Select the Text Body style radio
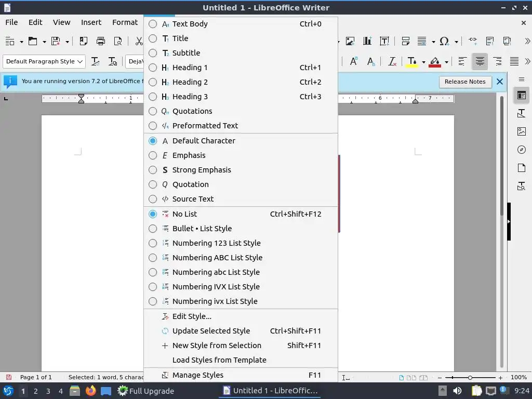 click(153, 24)
